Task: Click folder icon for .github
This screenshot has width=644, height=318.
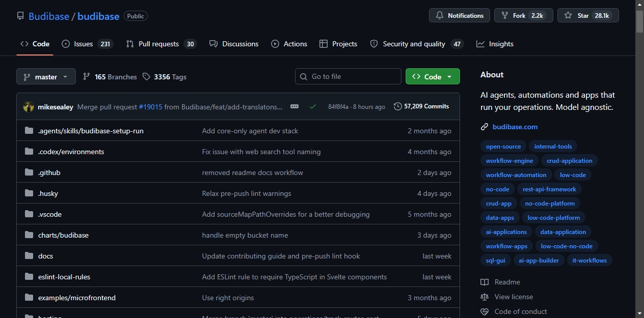Action: coord(29,172)
